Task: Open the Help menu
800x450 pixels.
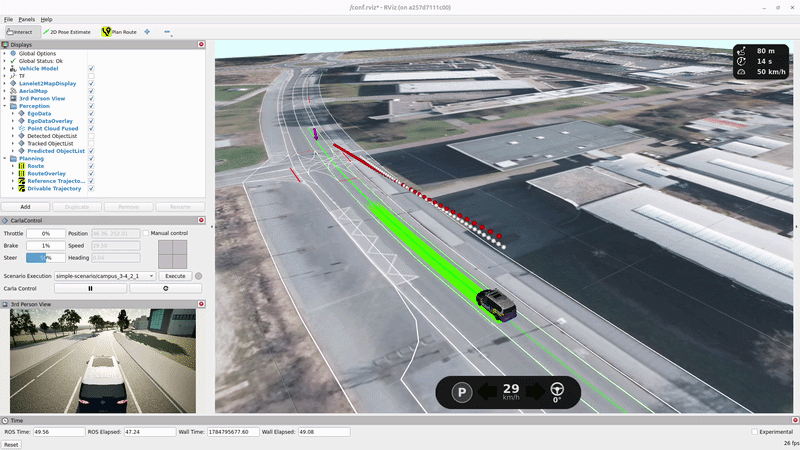Action: tap(46, 19)
